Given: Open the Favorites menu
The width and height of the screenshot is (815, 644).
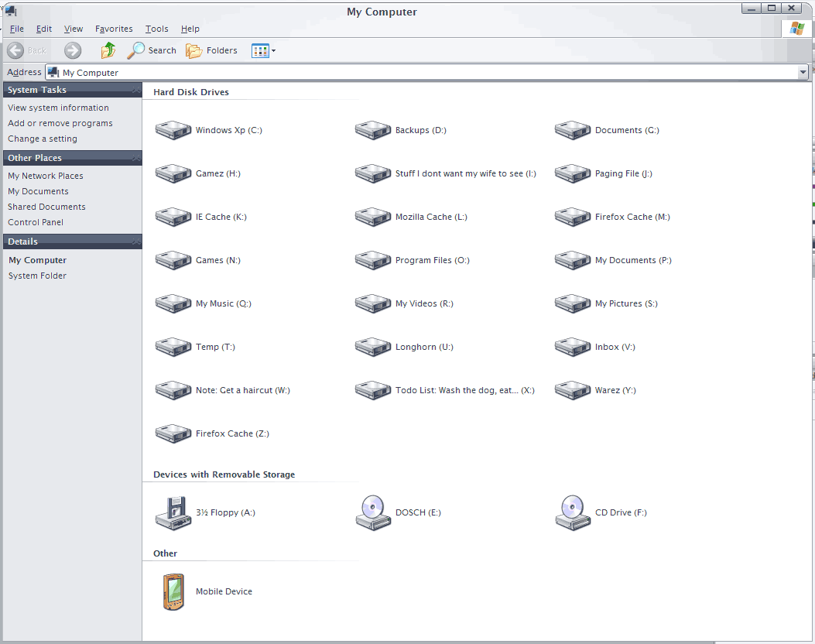Looking at the screenshot, I should (114, 29).
